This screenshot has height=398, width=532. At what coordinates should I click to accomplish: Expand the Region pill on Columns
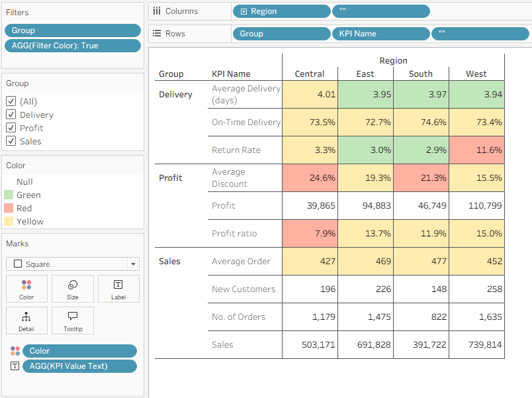[x=244, y=11]
